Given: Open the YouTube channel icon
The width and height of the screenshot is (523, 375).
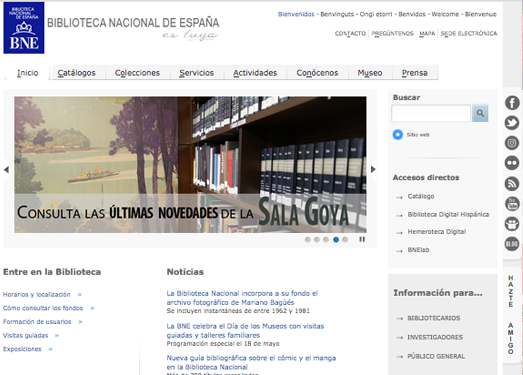Looking at the screenshot, I should [512, 204].
